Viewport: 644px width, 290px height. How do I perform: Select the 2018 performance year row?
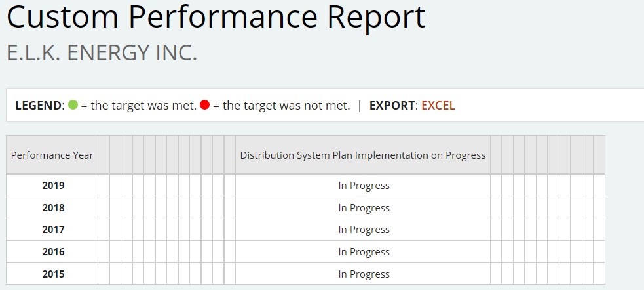point(53,208)
